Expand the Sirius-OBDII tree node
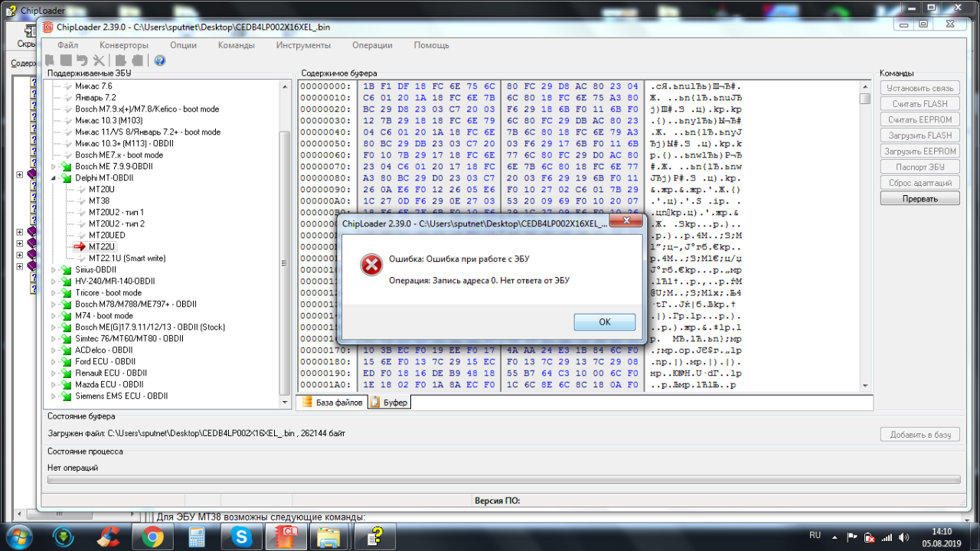 tap(54, 269)
